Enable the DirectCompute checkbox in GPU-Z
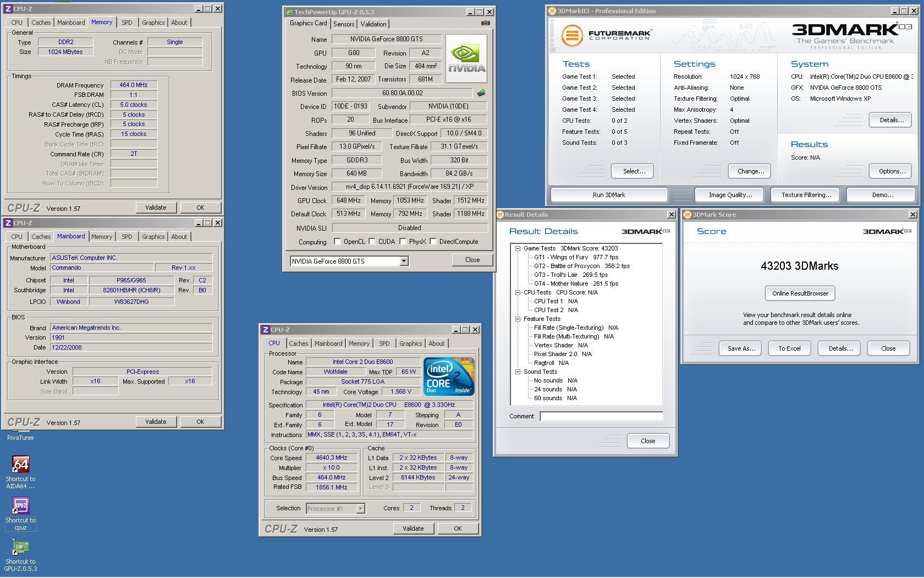 tap(433, 241)
